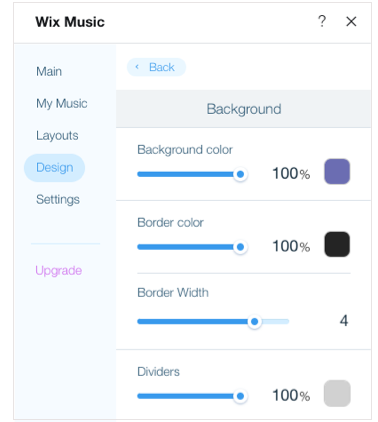Open the purple background color swatch
Viewport: 378px width, 422px height.
tap(337, 172)
